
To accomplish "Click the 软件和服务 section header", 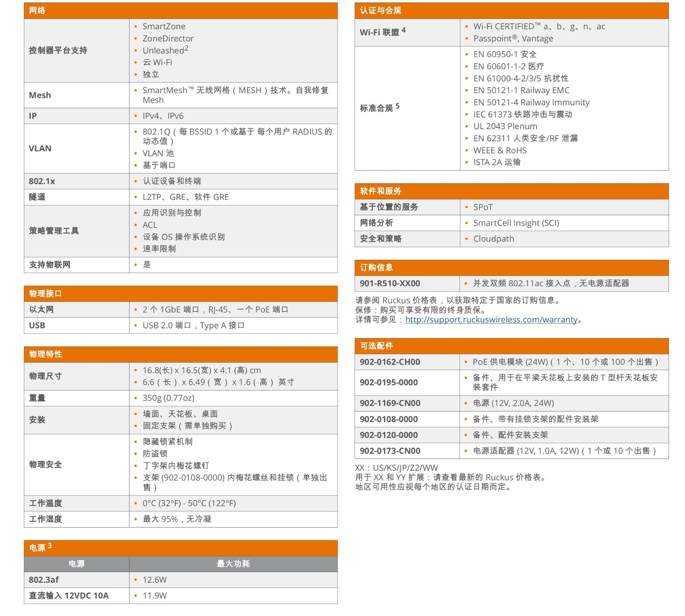I will point(512,191).
